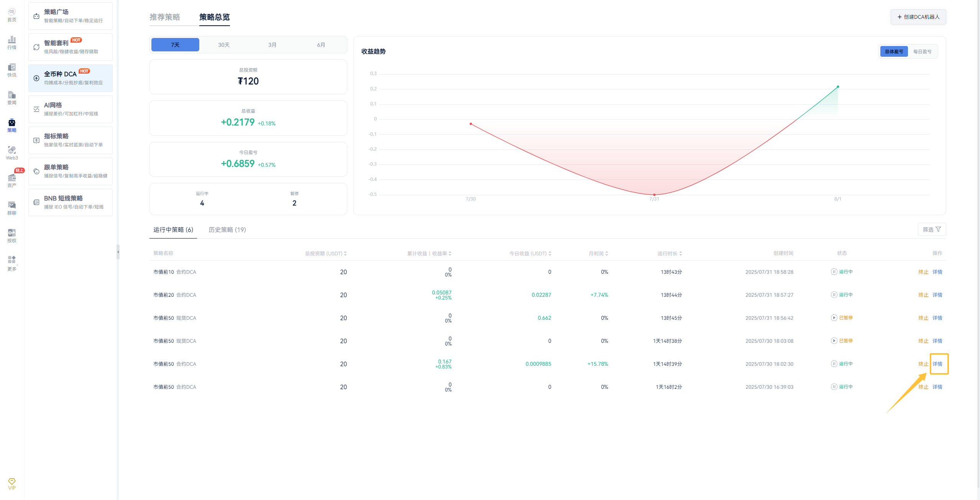Open 详情 for 市值前20 合约DCA
The width and height of the screenshot is (980, 500).
(x=937, y=295)
